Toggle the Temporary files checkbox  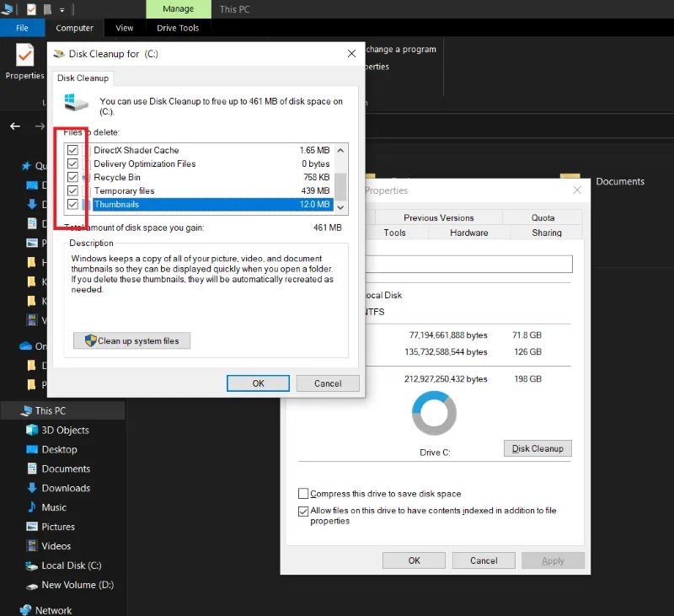click(x=73, y=190)
